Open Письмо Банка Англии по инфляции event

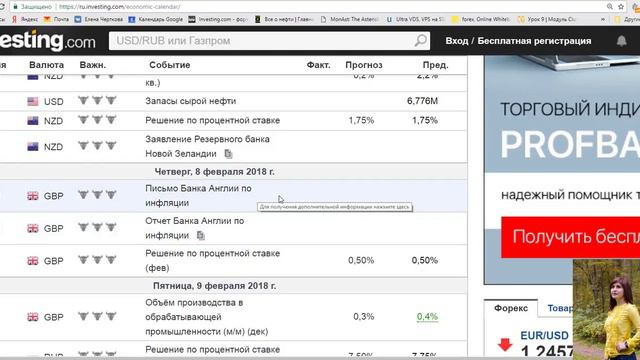[198, 196]
